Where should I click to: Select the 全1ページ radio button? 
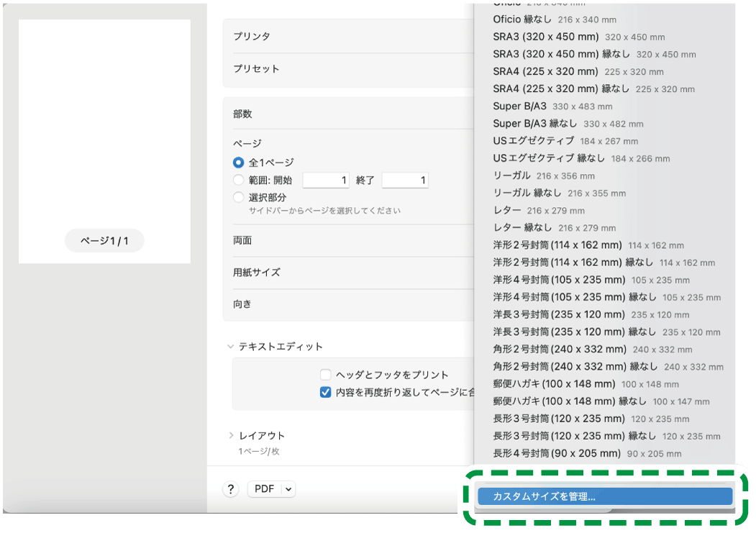click(239, 163)
